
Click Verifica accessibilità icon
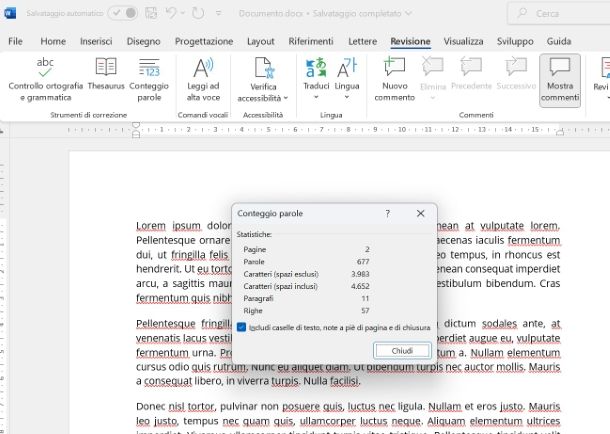263,68
